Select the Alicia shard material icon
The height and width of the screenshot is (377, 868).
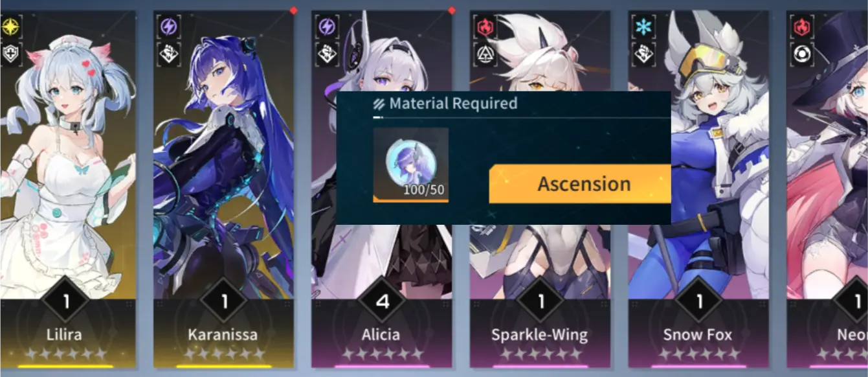tap(411, 165)
